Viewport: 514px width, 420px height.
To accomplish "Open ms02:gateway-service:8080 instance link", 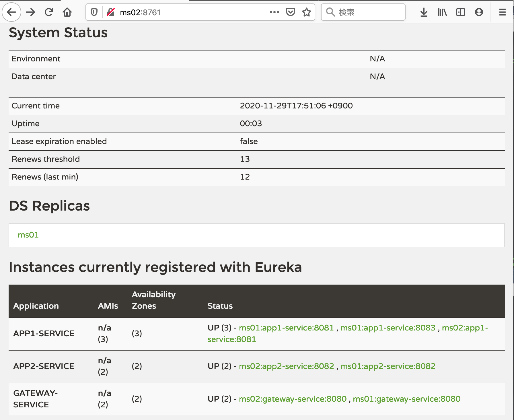I will click(x=293, y=399).
